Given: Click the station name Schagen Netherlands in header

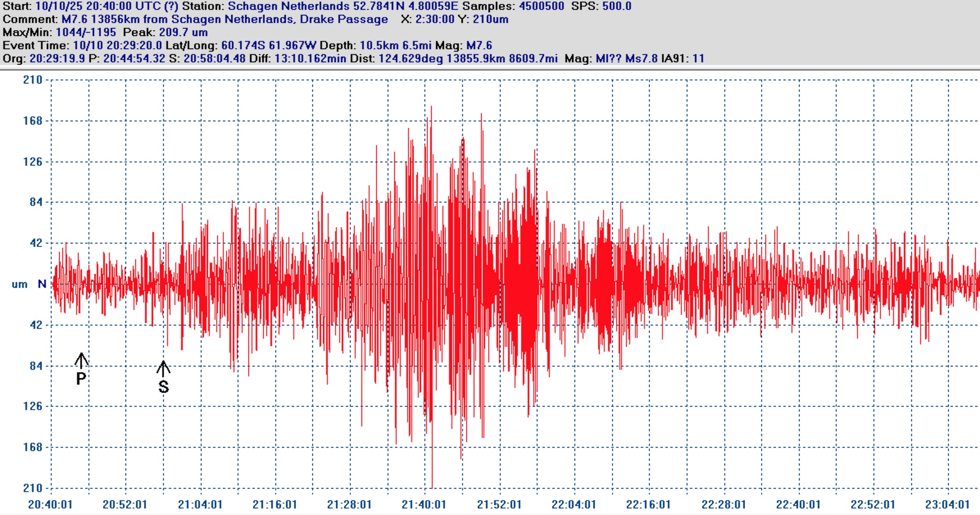Looking at the screenshot, I should 288,6.
